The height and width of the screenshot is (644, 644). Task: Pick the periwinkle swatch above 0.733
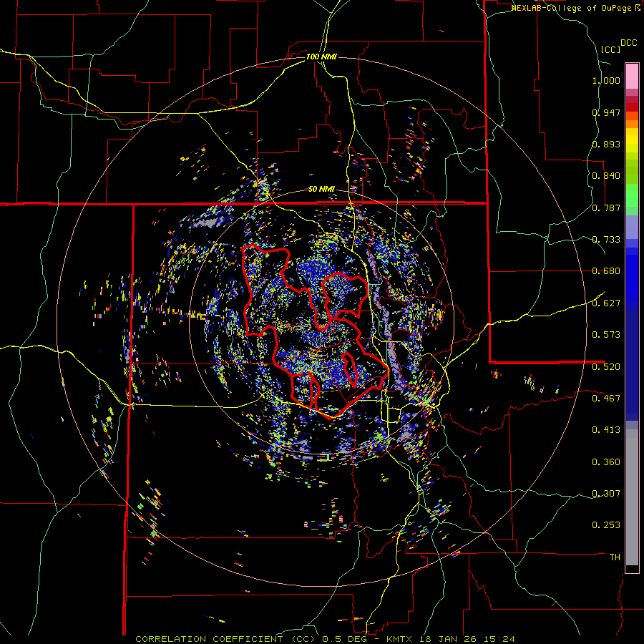point(632,227)
